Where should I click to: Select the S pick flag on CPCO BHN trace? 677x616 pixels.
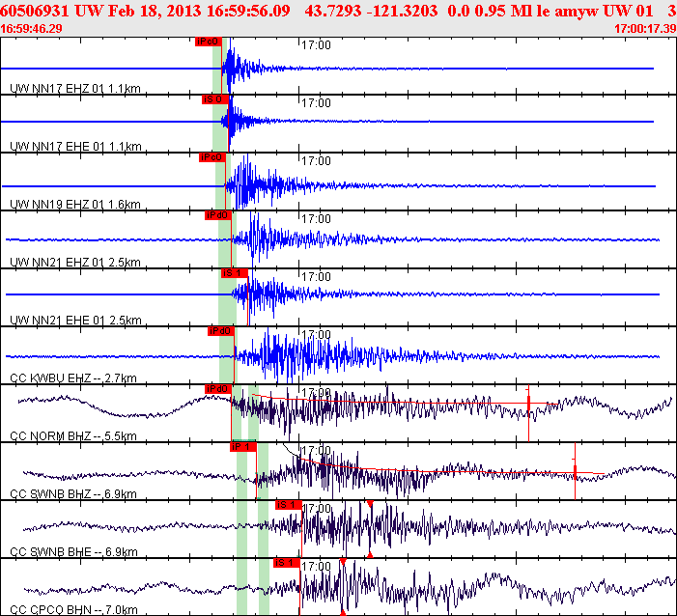285,563
